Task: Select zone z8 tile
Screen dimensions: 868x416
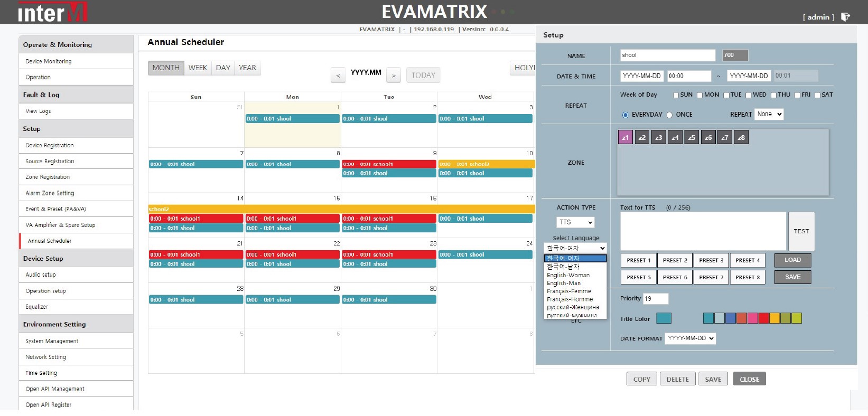Action: point(741,137)
